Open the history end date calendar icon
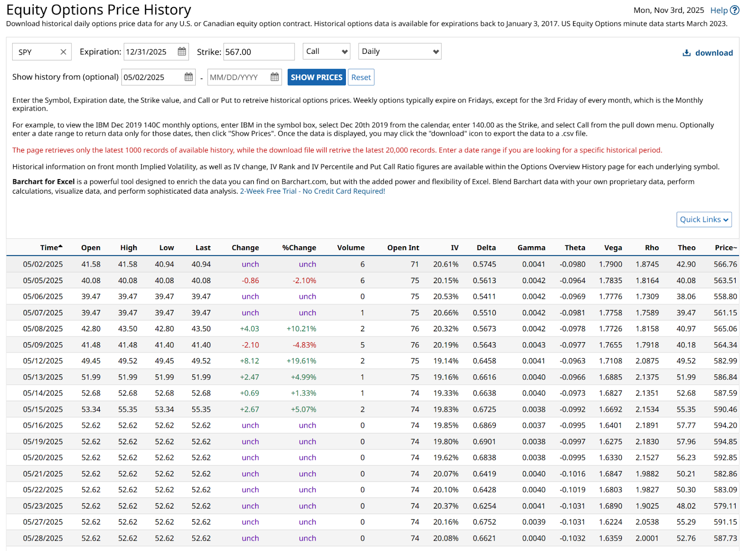The height and width of the screenshot is (551, 756). point(275,77)
